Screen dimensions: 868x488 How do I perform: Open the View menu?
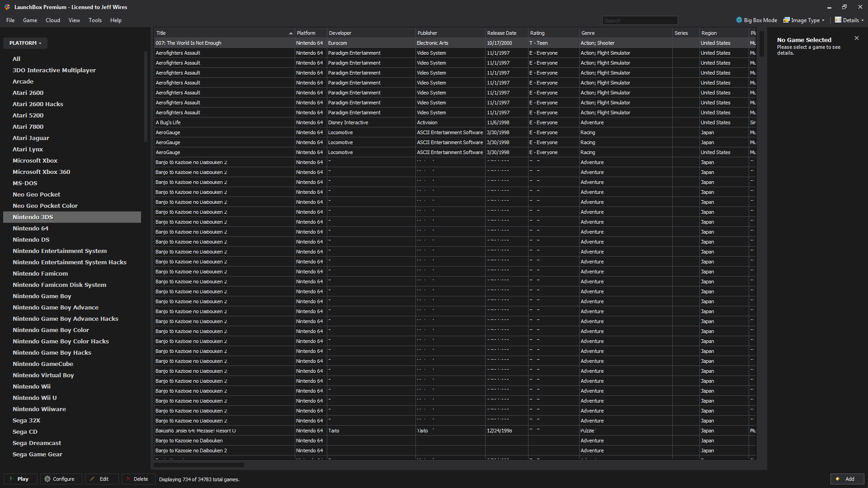74,20
